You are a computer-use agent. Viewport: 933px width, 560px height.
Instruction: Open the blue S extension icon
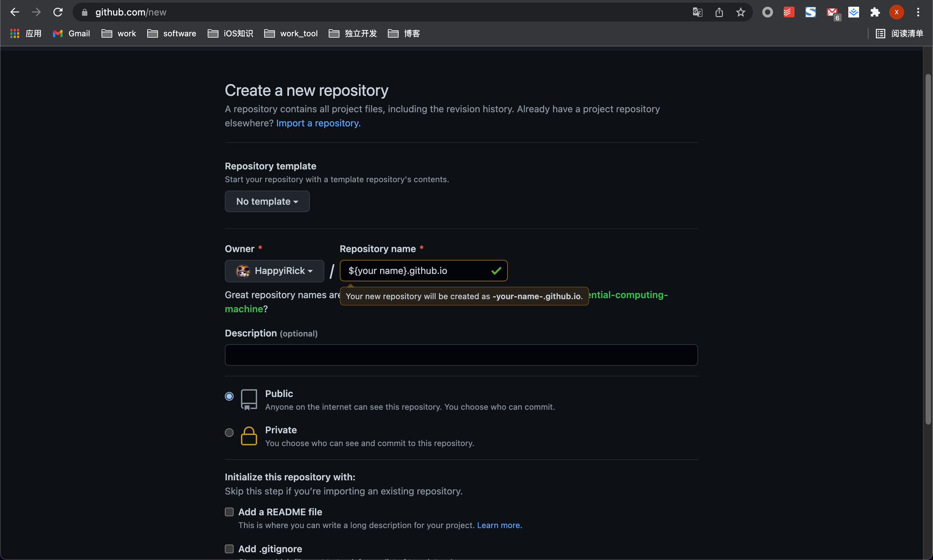coord(810,12)
